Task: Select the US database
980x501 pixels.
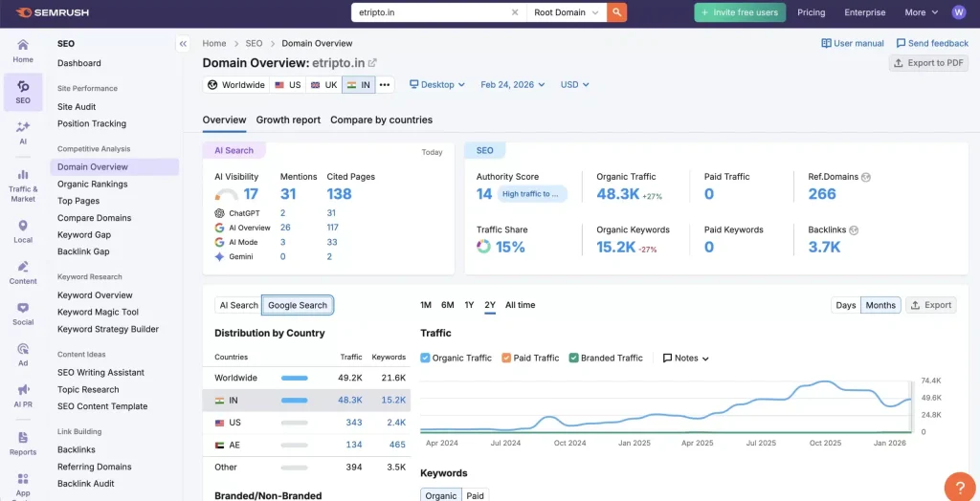Action: [287, 85]
